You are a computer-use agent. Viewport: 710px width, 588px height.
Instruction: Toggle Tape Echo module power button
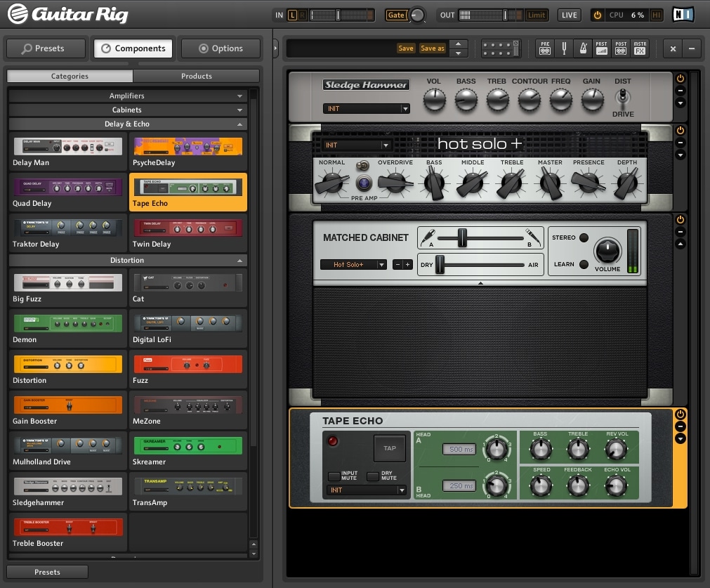point(680,414)
